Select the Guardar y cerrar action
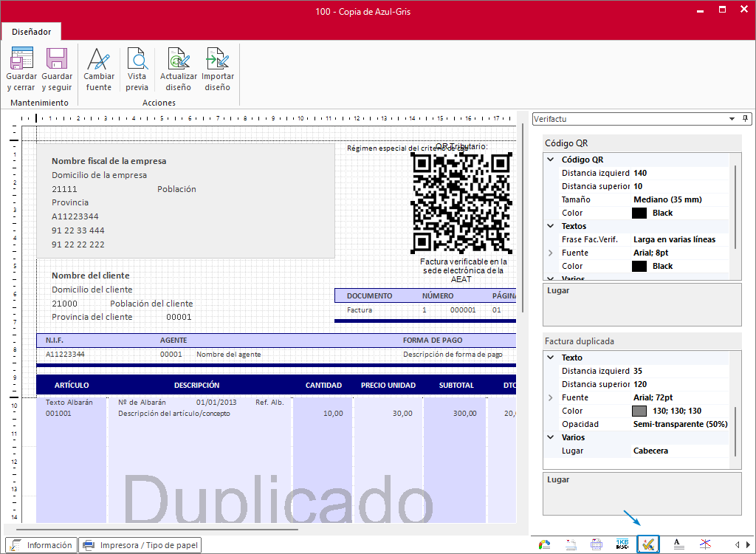The image size is (756, 554). coord(21,68)
